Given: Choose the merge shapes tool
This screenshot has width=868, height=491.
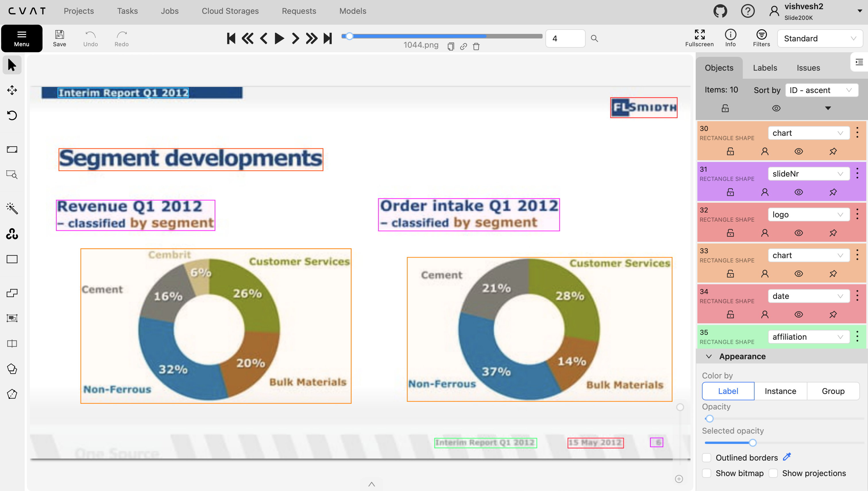Looking at the screenshot, I should (x=12, y=293).
